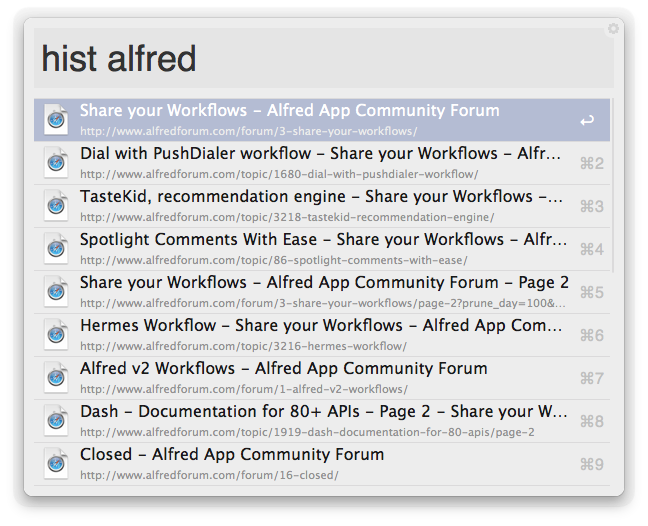Screen dimensions: 648x526
Task: Click the 'hist alfred' search field
Action: pos(324,58)
